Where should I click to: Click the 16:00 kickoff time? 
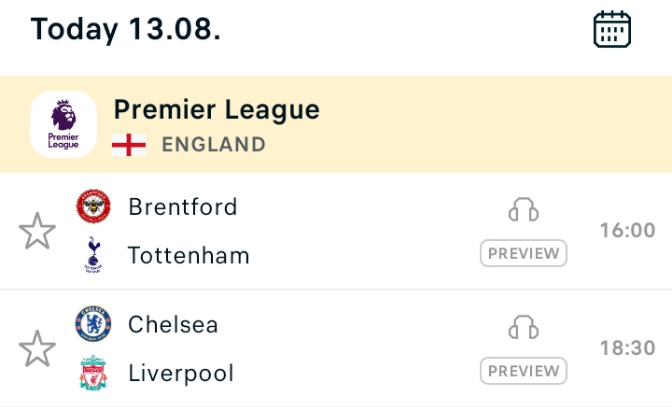[627, 230]
